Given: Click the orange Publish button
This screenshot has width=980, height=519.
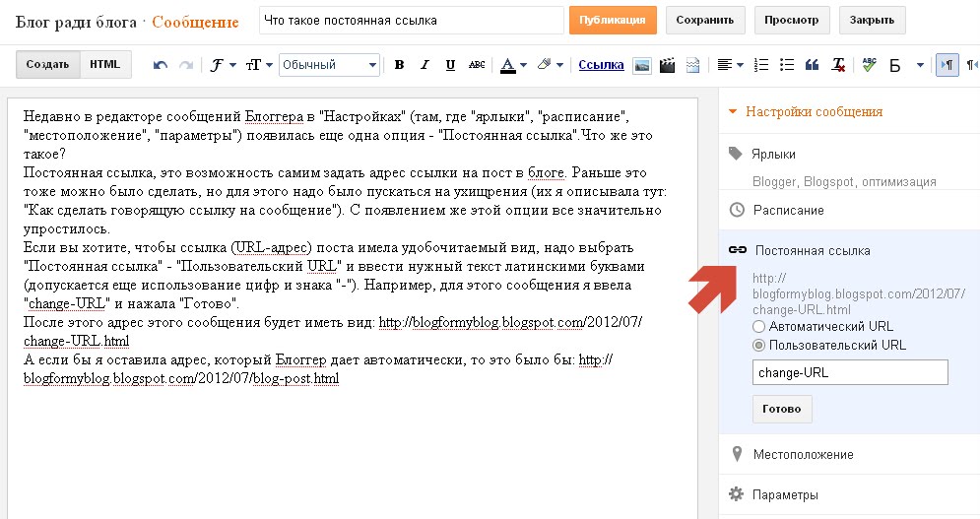Looking at the screenshot, I should pos(612,20).
